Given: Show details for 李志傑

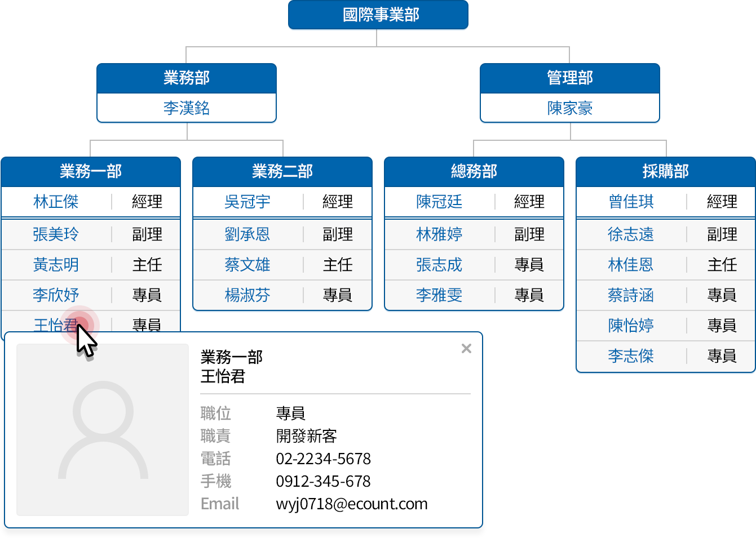Looking at the screenshot, I should (631, 356).
